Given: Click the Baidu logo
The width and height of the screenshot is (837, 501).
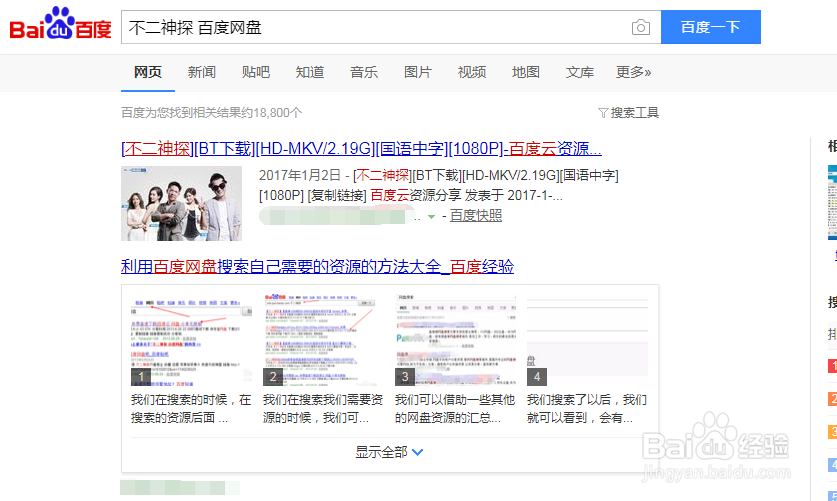Looking at the screenshot, I should point(60,24).
